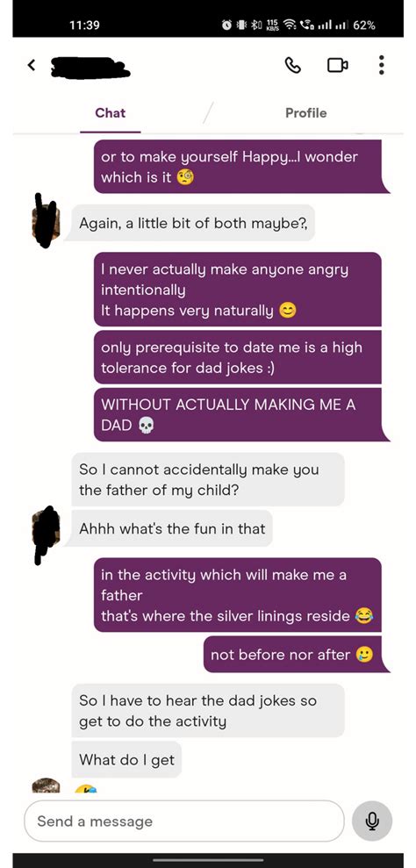Tap the partially visible avatar at bottom
This screenshot has height=868, width=416.
pos(46,785)
